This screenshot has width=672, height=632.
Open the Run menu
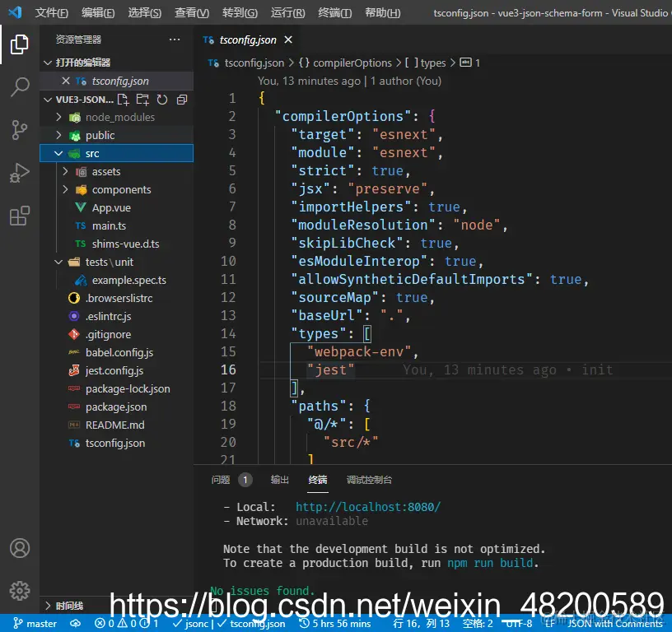pyautogui.click(x=288, y=13)
